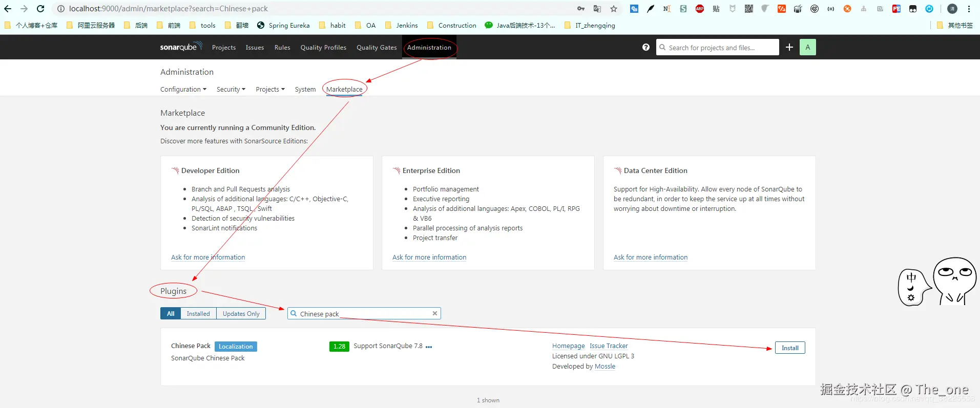Click the feather pen extension icon

[x=651, y=9]
